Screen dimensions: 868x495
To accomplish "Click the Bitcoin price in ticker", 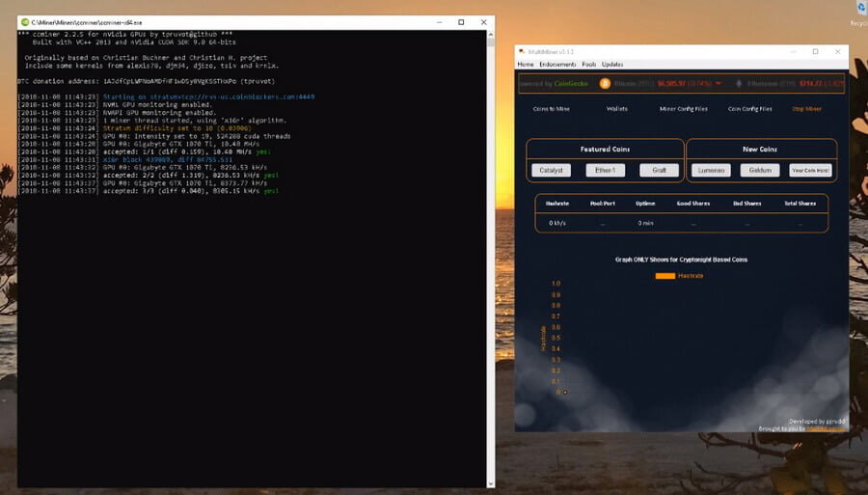I will pos(671,84).
